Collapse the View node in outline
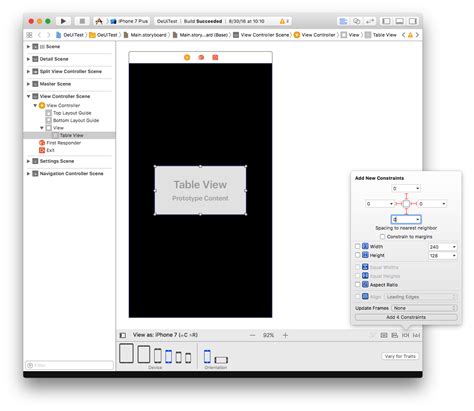Viewport: 474px width, 411px height. click(42, 128)
